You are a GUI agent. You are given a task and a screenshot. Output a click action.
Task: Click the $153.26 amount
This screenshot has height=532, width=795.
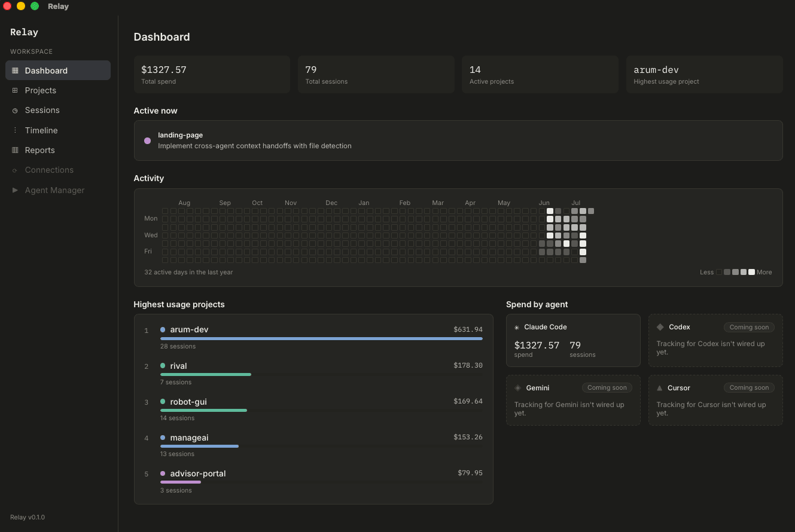coord(468,437)
